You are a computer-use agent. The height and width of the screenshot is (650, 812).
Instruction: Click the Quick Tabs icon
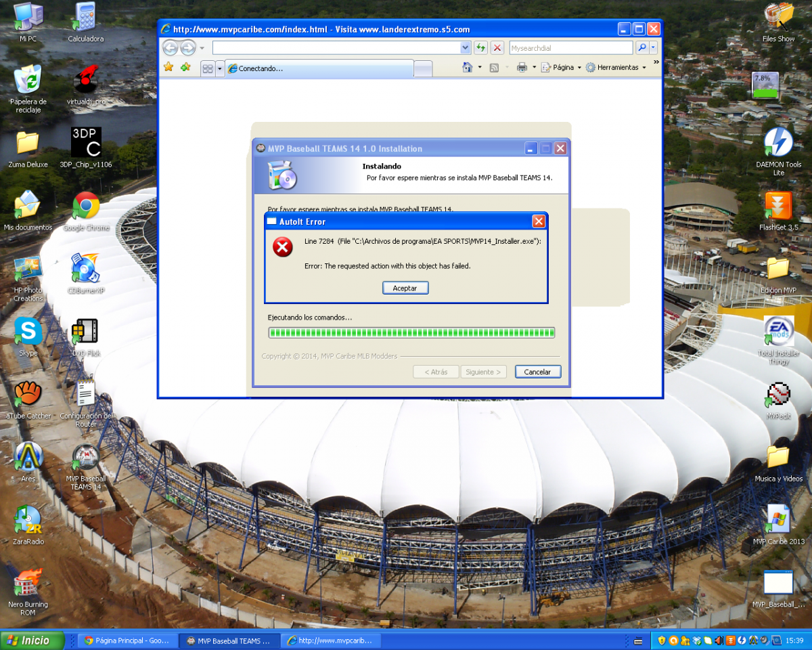click(x=208, y=68)
